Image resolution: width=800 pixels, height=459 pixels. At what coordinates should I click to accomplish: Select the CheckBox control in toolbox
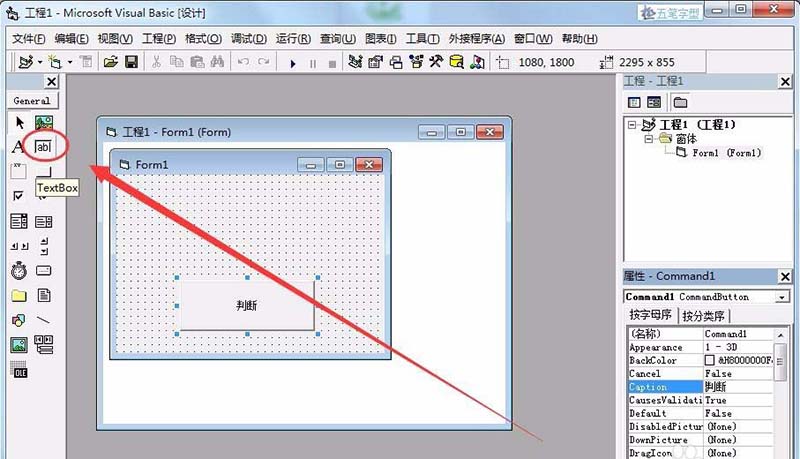(18, 196)
